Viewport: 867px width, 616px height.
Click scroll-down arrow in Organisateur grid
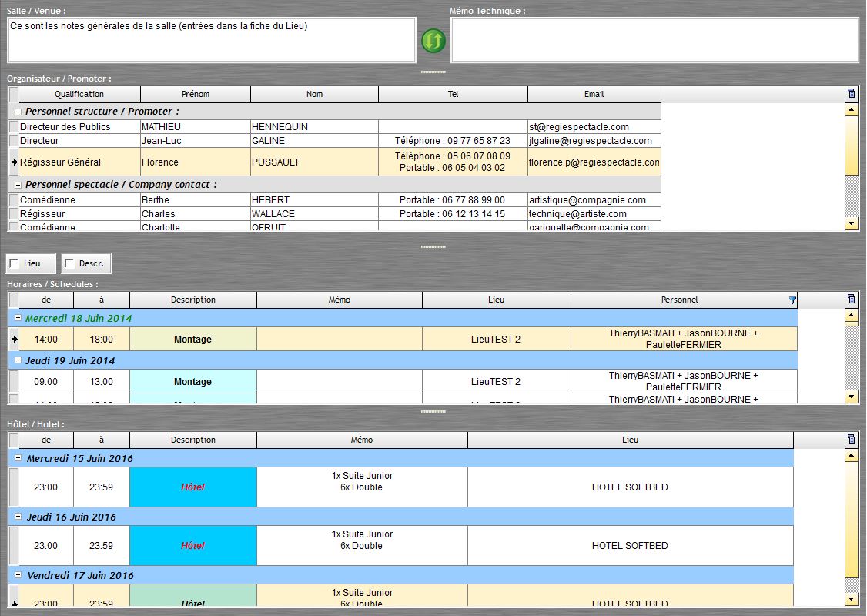pos(851,224)
